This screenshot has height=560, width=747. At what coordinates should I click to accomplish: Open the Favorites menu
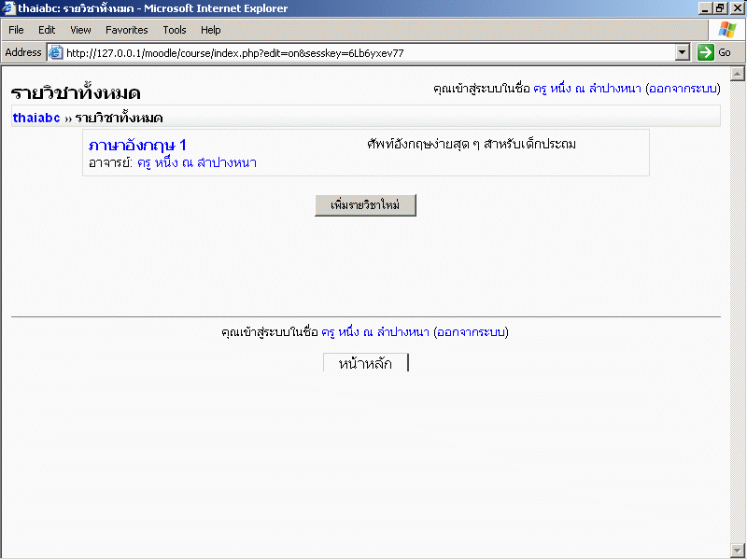126,30
